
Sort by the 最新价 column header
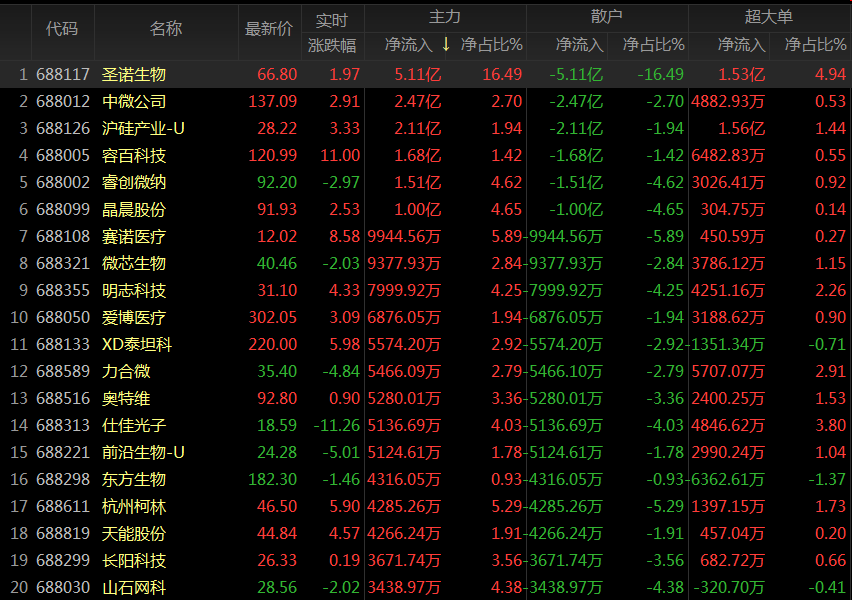(269, 29)
